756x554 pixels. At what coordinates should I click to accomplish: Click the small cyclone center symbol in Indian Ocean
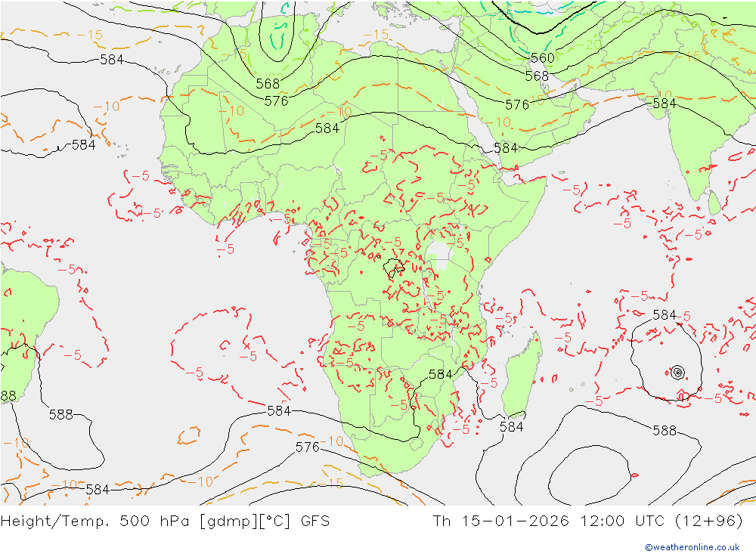tap(678, 372)
